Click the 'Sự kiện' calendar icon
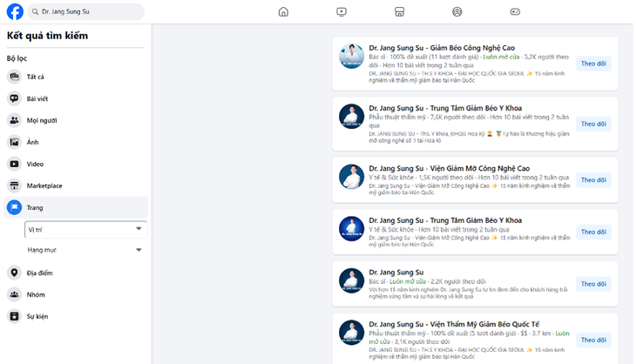This screenshot has width=636, height=364. point(14,317)
